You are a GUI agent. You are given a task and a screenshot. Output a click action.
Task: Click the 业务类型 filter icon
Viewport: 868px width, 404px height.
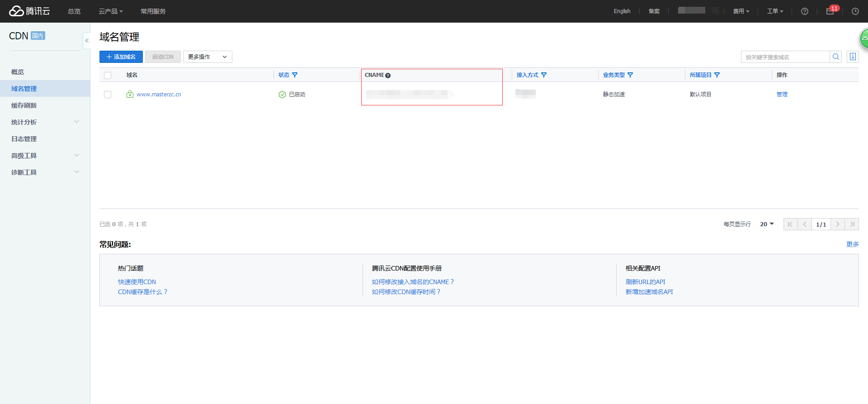(630, 75)
